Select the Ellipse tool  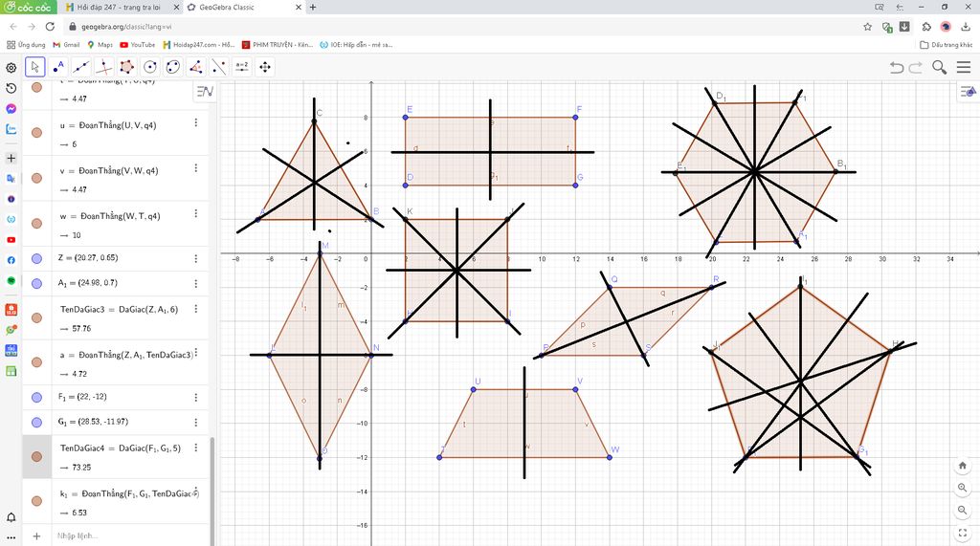[173, 67]
